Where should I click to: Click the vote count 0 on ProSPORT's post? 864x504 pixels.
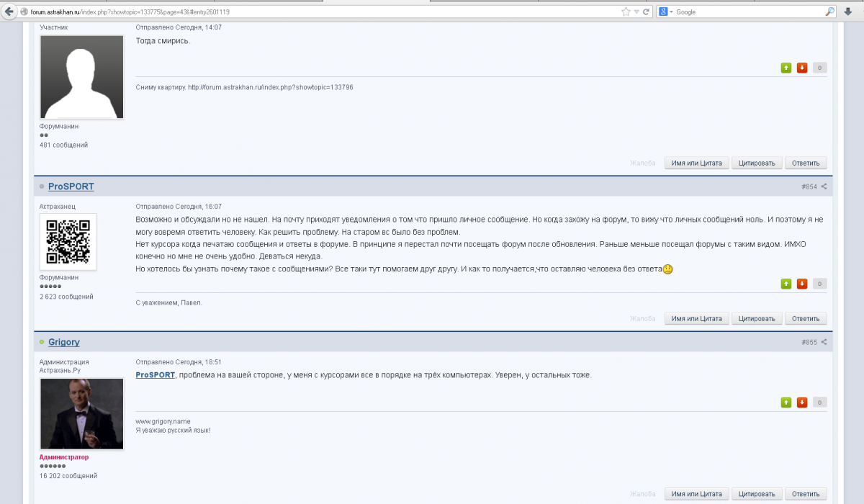pos(819,284)
